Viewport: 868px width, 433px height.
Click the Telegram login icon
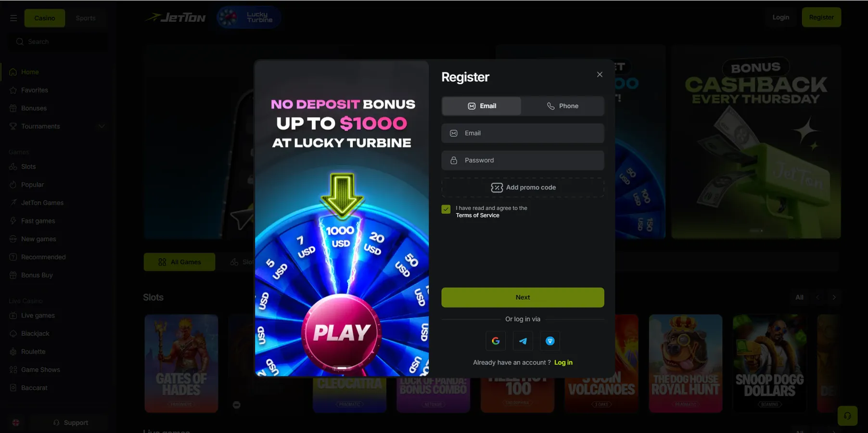coord(523,341)
